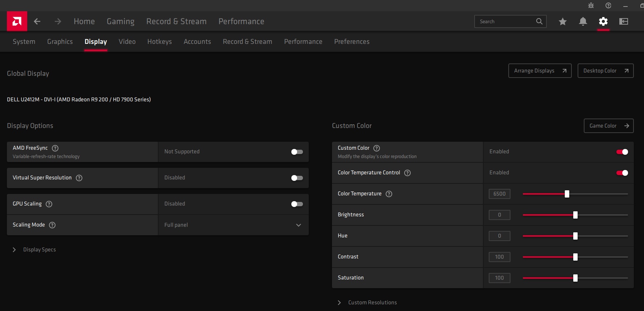Screen dimensions: 644x311
Task: Open Scaling Mode Full panel dropdown
Action: click(233, 225)
